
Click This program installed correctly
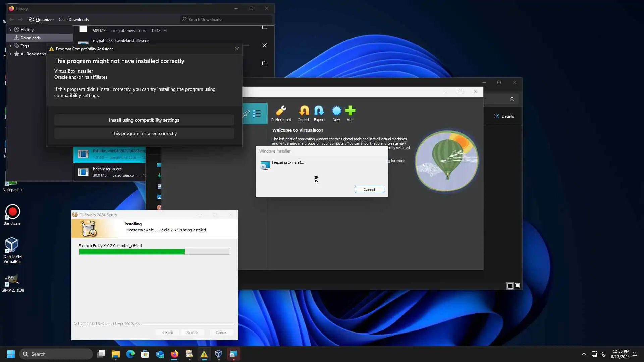tap(144, 133)
